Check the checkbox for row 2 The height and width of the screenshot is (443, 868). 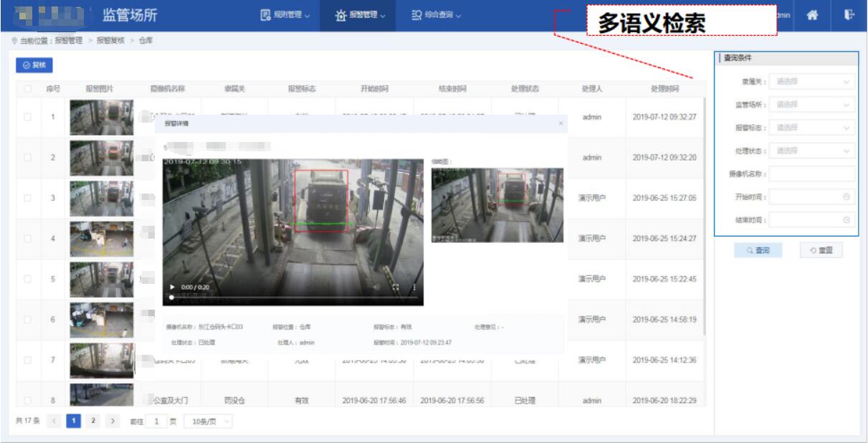click(x=28, y=158)
